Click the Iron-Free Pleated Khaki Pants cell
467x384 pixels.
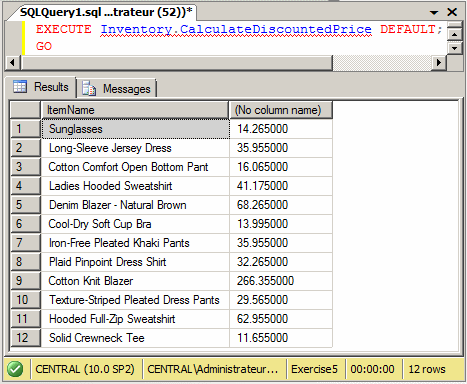pyautogui.click(x=135, y=243)
